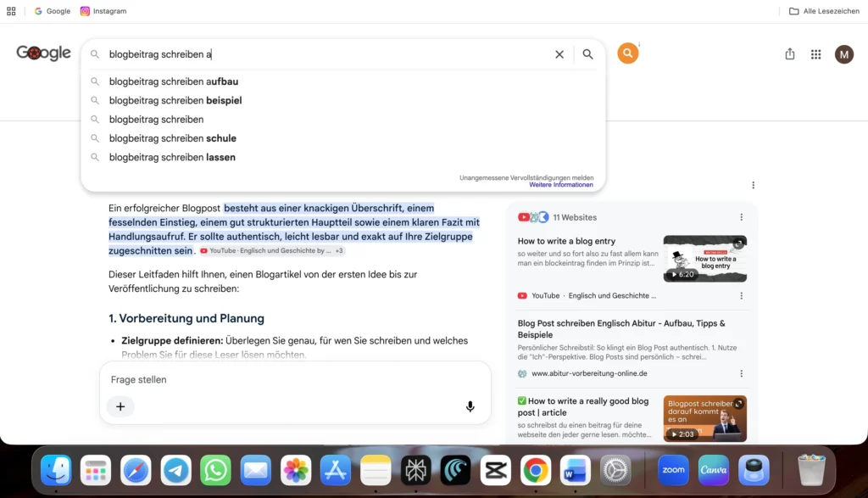This screenshot has width=868, height=498.
Task: Open Finder from the dock
Action: pos(56,470)
